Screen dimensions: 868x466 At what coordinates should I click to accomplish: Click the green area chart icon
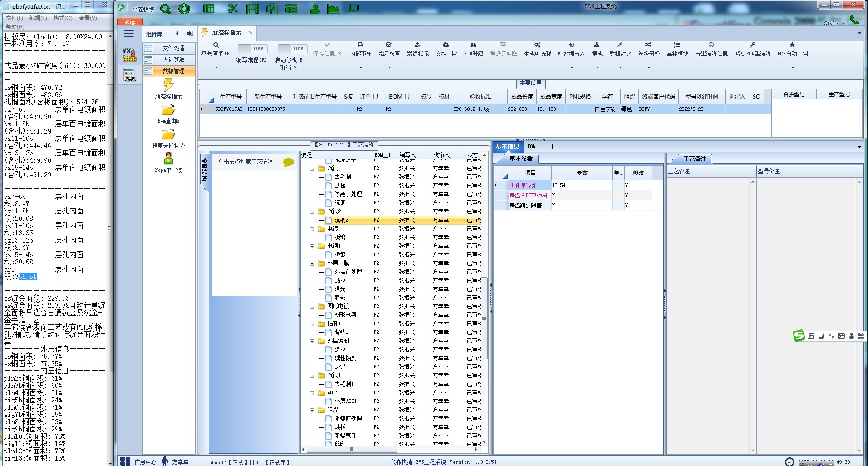click(x=333, y=9)
